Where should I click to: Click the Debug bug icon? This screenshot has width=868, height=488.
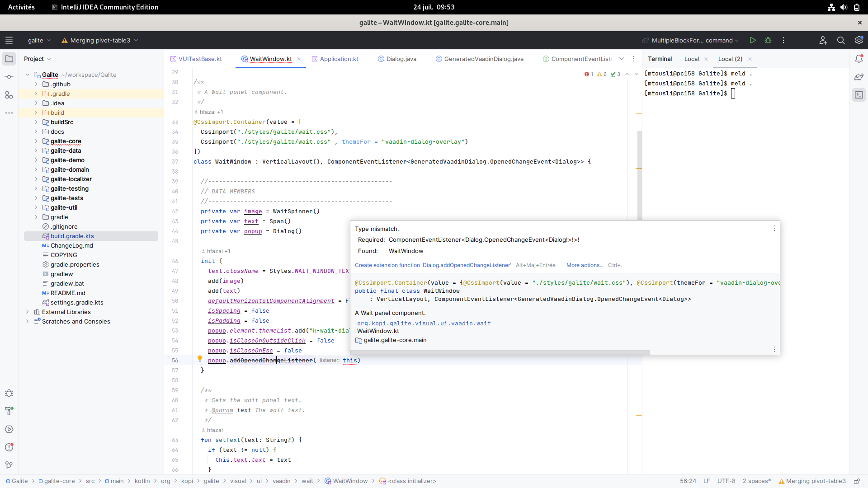768,40
